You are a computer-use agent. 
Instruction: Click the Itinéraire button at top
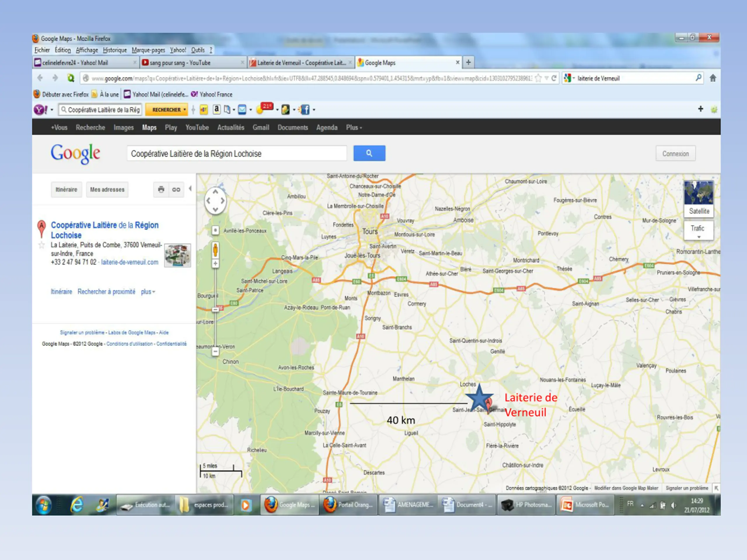tap(66, 189)
